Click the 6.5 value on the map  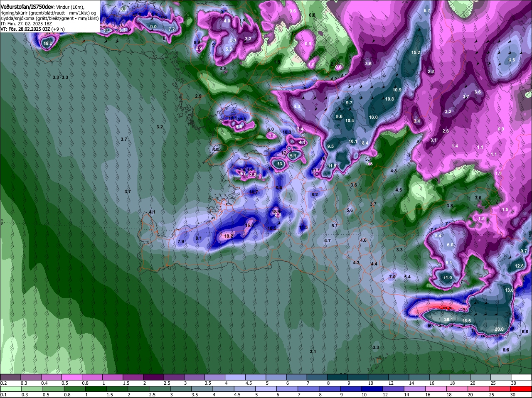tap(512, 60)
